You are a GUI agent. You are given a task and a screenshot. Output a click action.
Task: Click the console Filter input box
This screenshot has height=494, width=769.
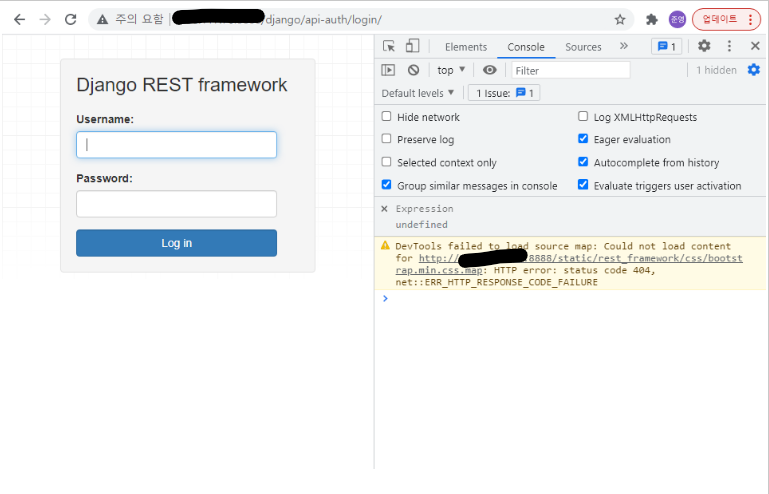click(x=571, y=70)
